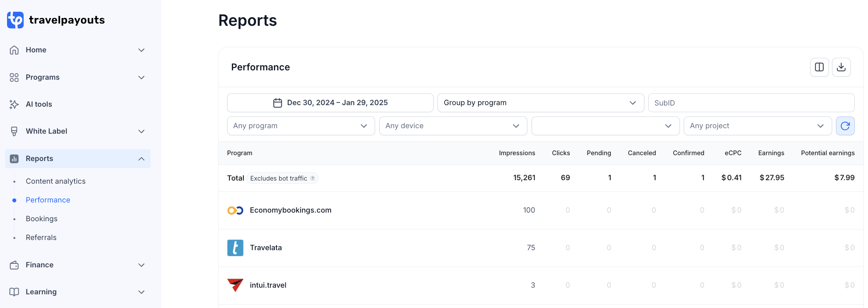Open the date range Dec 30 – Jan 29 picker
868x308 pixels.
coord(330,103)
